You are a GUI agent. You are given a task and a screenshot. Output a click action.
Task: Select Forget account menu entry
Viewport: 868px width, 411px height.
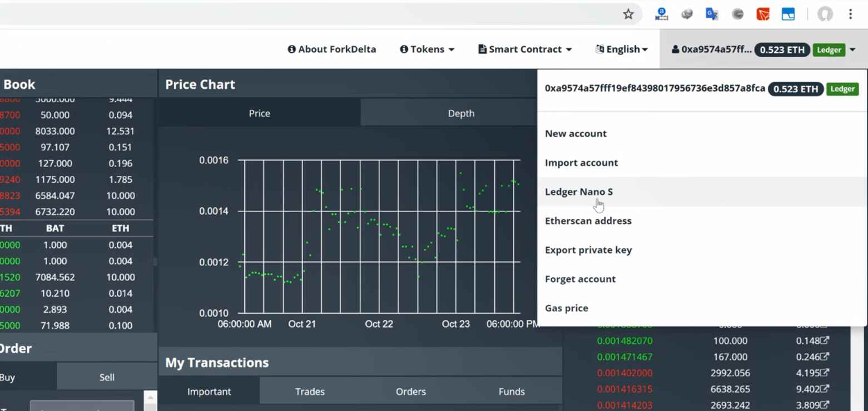tap(580, 279)
